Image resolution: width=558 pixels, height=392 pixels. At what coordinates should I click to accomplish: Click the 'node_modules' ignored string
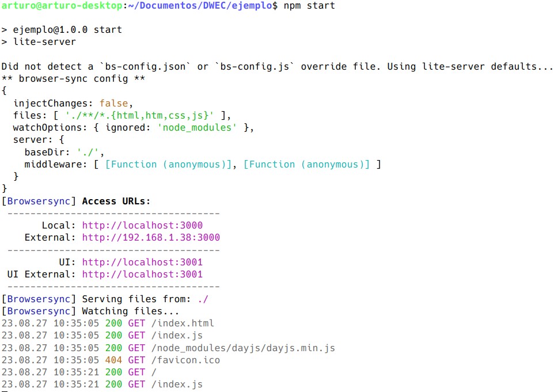click(197, 127)
